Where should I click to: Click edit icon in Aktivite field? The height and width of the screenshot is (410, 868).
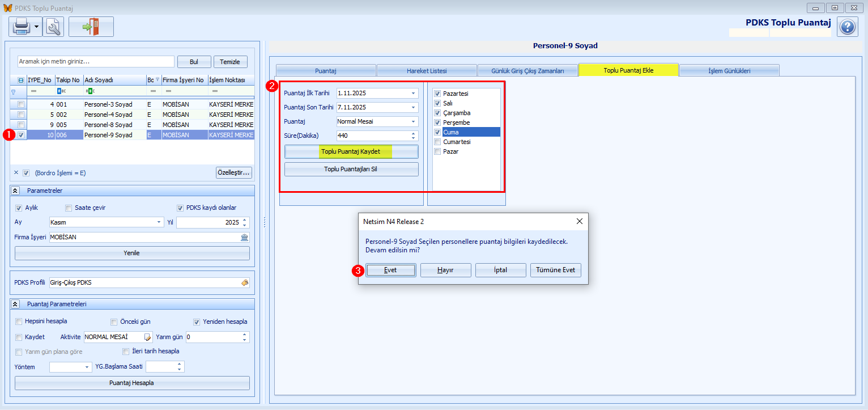coord(148,337)
